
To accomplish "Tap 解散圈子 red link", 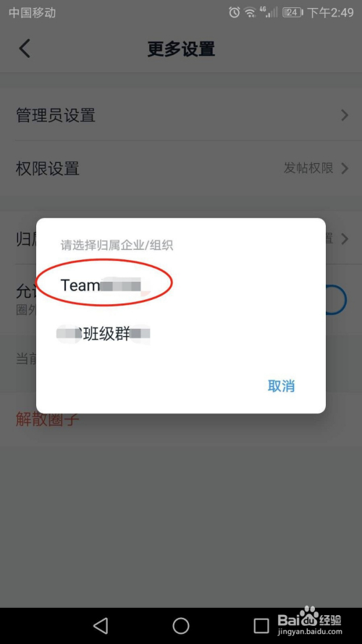I will pyautogui.click(x=47, y=419).
